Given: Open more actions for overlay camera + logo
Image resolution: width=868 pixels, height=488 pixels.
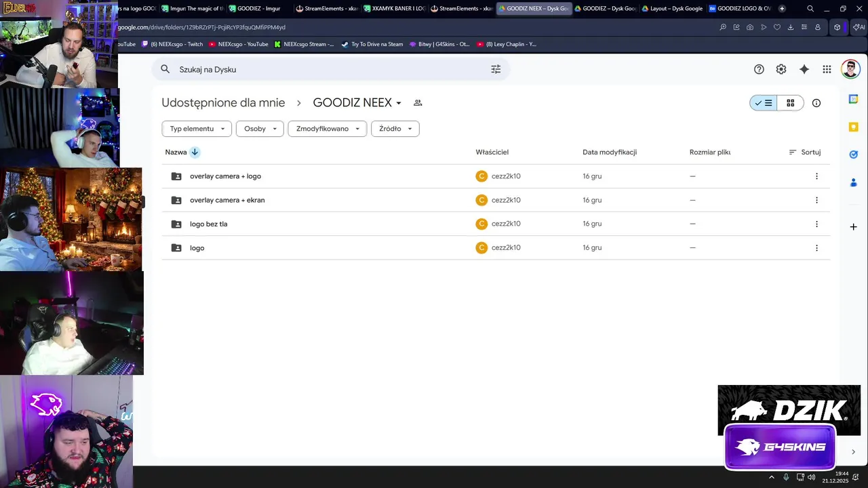Looking at the screenshot, I should [816, 176].
